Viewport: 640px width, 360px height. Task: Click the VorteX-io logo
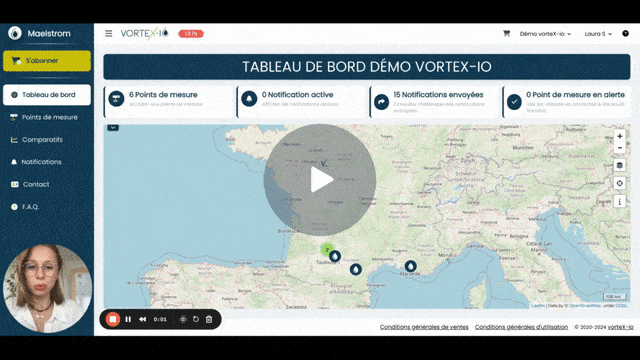coord(144,33)
